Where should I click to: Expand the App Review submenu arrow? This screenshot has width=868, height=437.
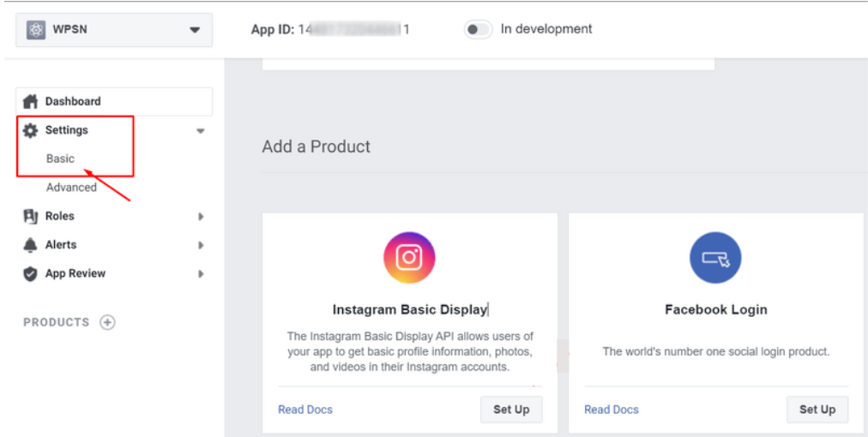click(x=201, y=274)
